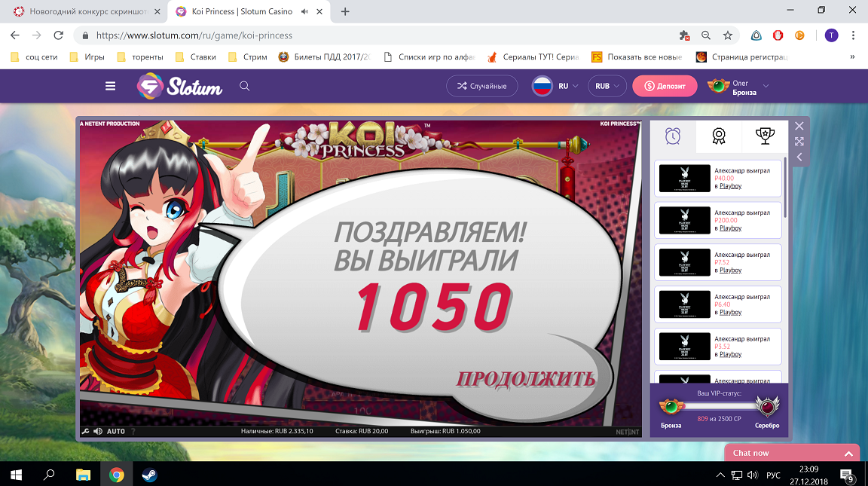Open the Ставки bookmark folder

click(195, 57)
